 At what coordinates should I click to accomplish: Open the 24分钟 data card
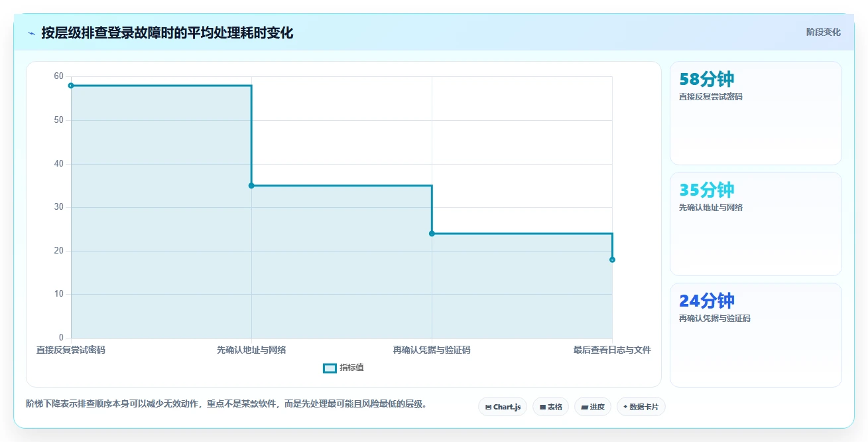(x=756, y=334)
